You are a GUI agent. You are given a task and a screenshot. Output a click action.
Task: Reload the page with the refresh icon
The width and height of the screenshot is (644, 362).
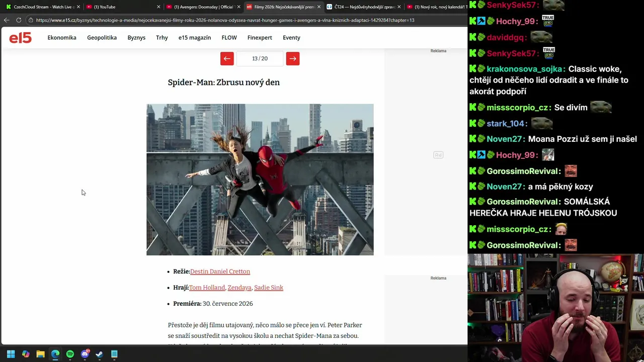pyautogui.click(x=19, y=20)
